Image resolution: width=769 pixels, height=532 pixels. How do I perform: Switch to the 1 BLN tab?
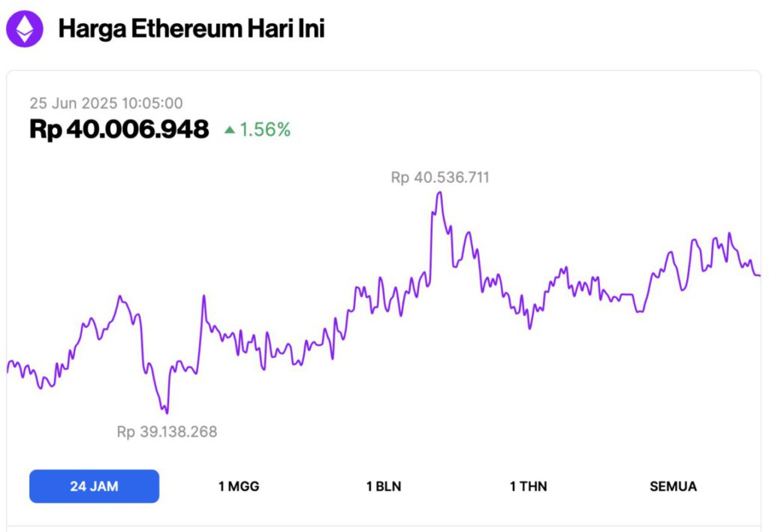pos(383,485)
